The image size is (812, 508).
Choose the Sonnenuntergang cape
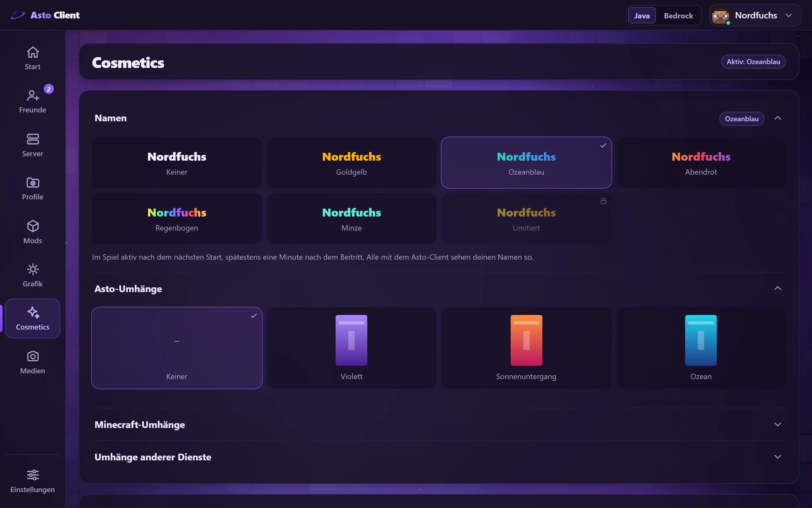pos(526,348)
